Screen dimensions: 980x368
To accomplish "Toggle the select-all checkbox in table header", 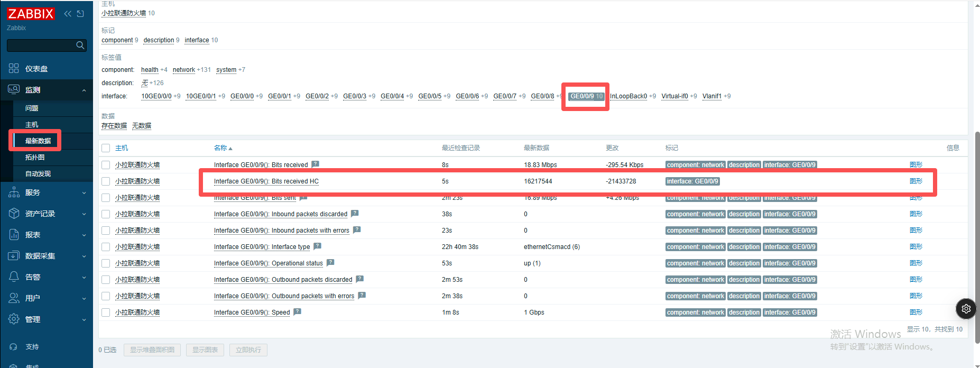I will pyautogui.click(x=106, y=148).
